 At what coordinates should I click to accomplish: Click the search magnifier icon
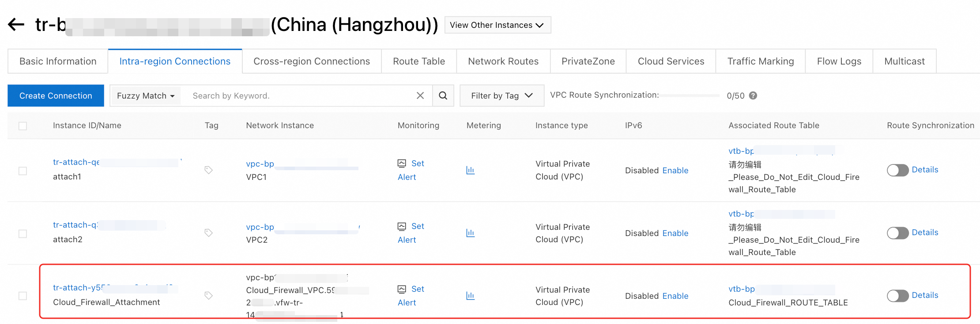[x=443, y=95]
